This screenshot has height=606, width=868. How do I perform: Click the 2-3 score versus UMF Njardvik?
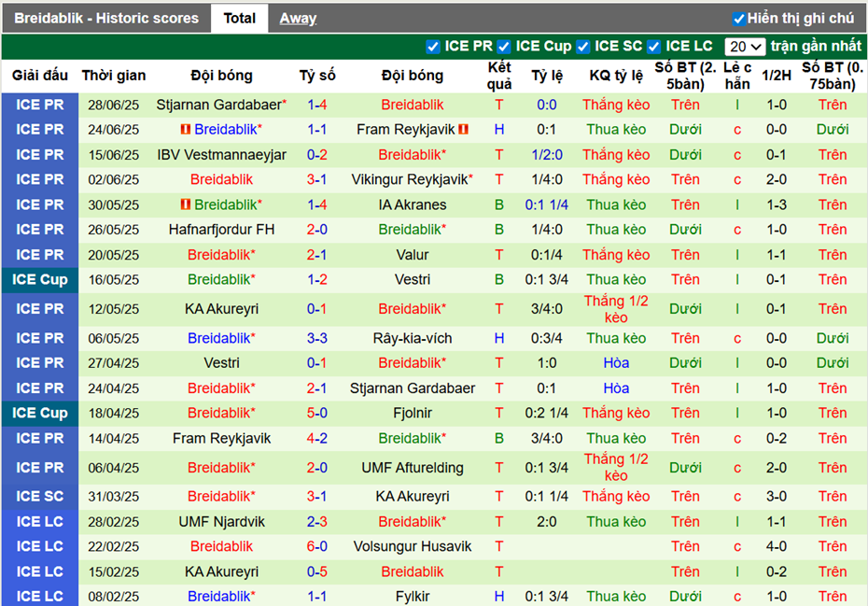point(317,521)
